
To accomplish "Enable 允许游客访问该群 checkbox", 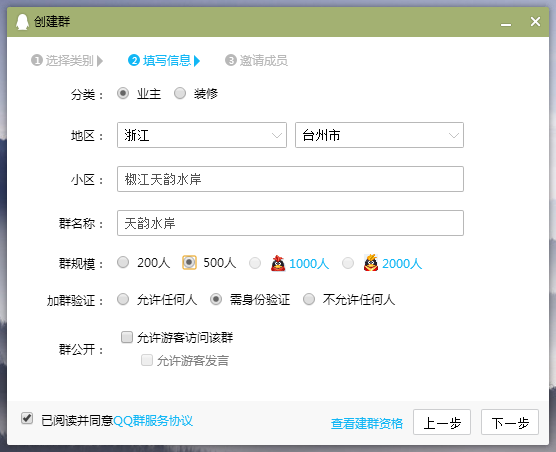I will coord(127,337).
